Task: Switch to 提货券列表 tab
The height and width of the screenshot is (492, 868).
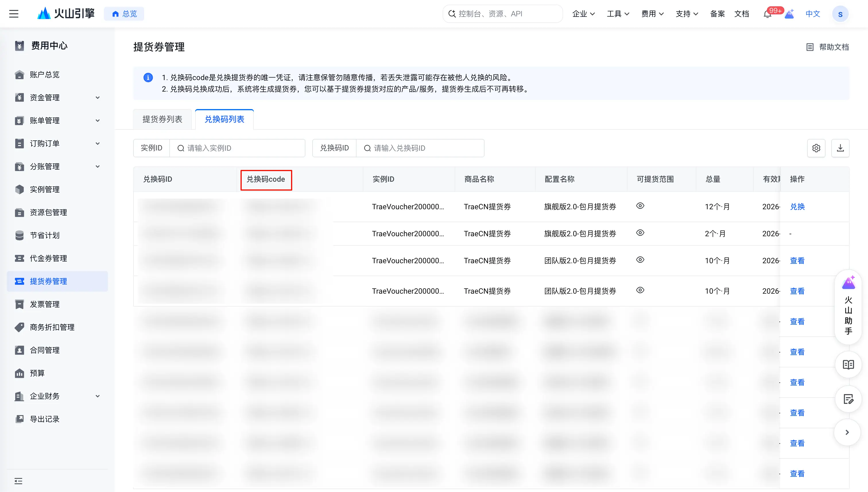Action: coord(162,119)
